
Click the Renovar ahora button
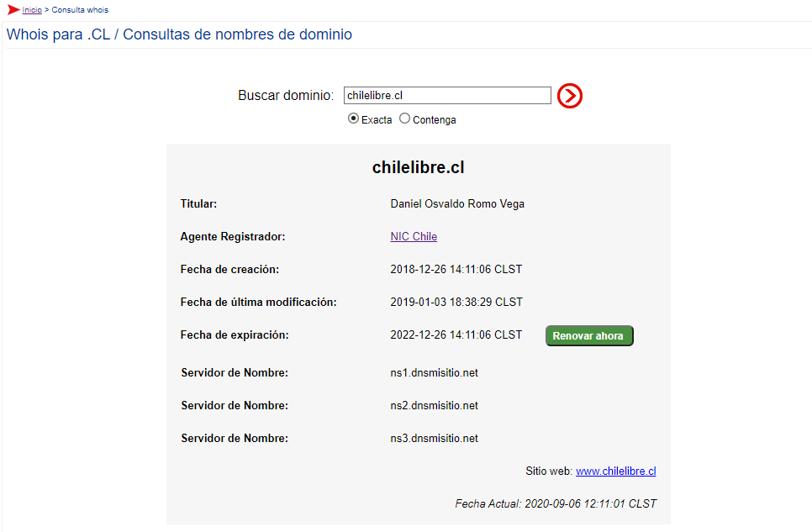coord(589,335)
